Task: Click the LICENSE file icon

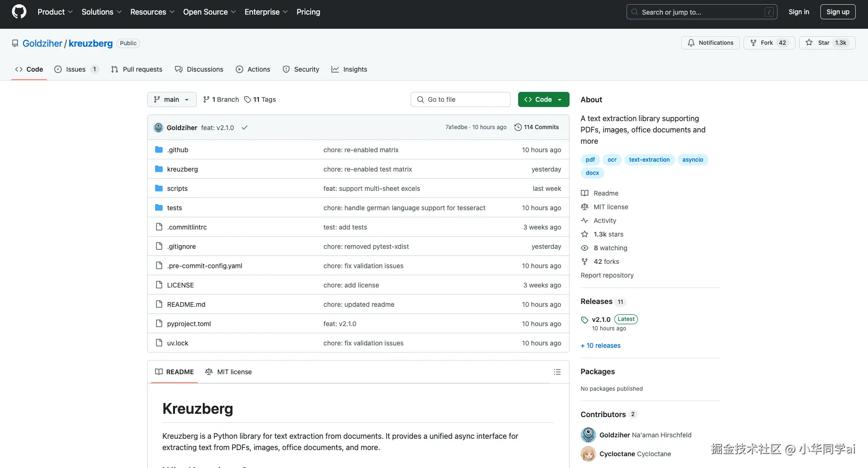Action: coord(159,285)
